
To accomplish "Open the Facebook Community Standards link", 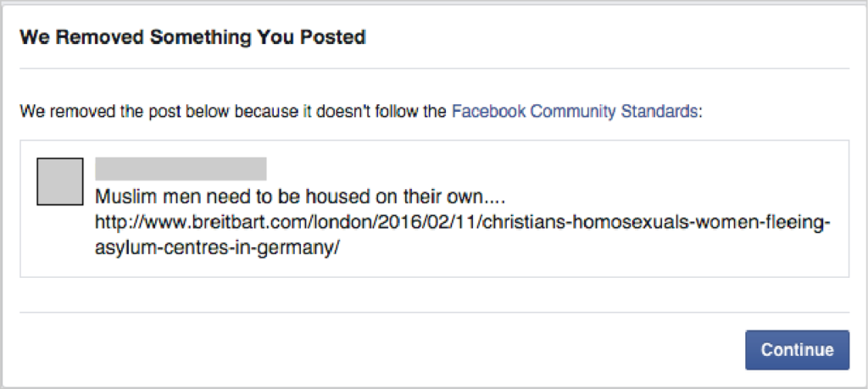I will 576,111.
